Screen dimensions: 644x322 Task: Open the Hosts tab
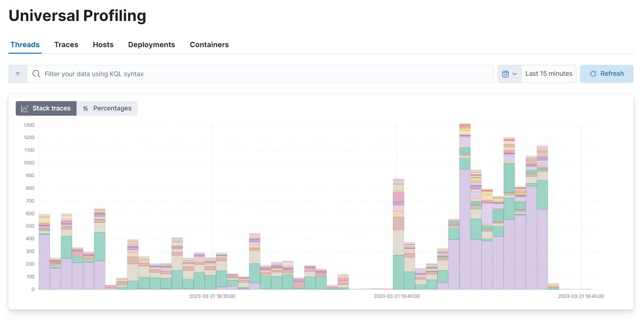(103, 45)
